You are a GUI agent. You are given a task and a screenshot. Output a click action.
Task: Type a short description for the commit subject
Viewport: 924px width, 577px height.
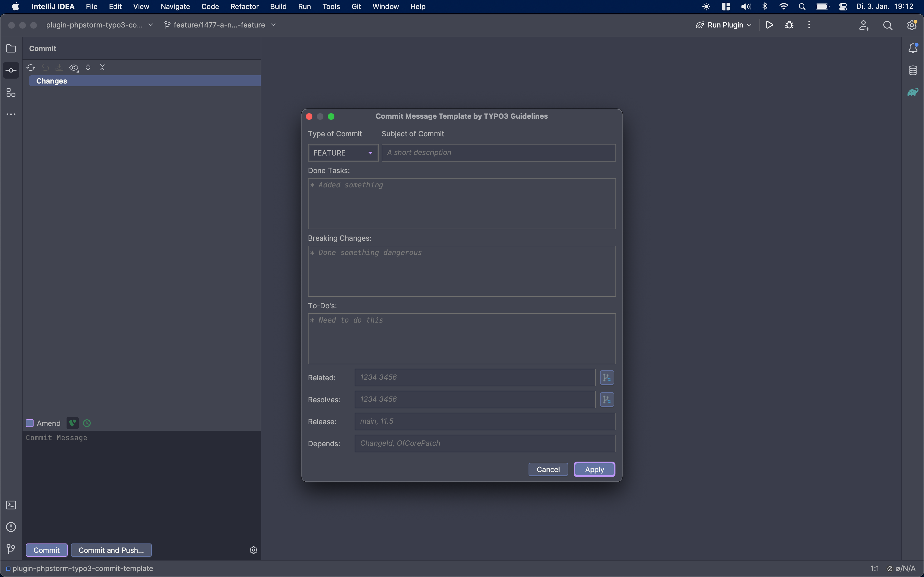(498, 152)
